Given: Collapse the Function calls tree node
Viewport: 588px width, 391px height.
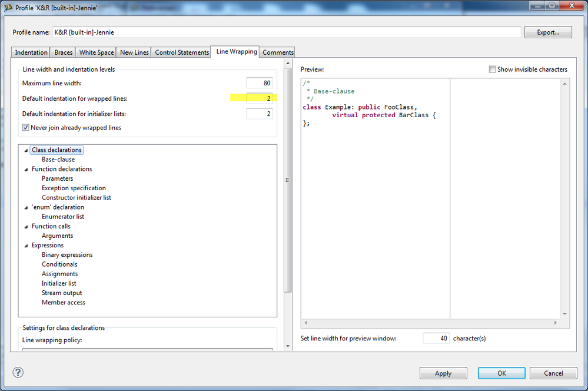Looking at the screenshot, I should pyautogui.click(x=26, y=226).
